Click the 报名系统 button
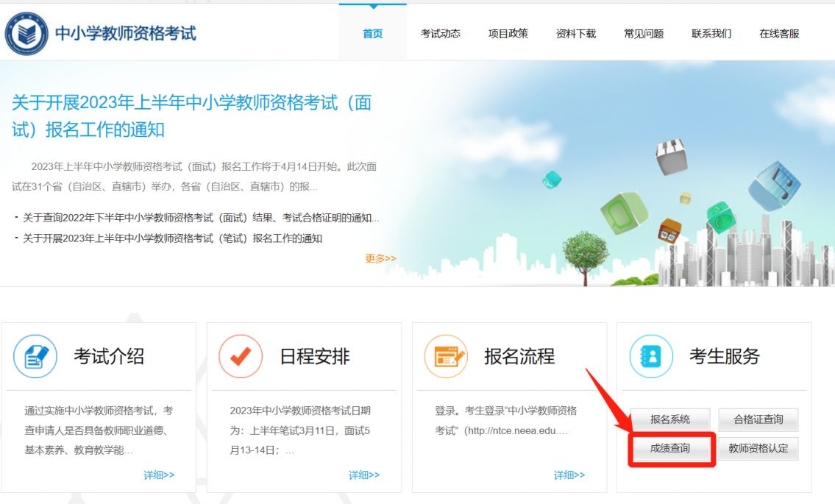The width and height of the screenshot is (835, 504). (x=670, y=419)
